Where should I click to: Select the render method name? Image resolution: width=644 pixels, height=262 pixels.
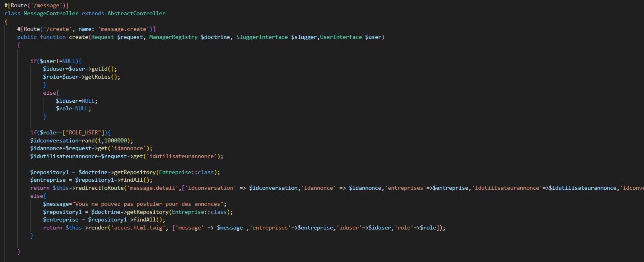(98, 227)
